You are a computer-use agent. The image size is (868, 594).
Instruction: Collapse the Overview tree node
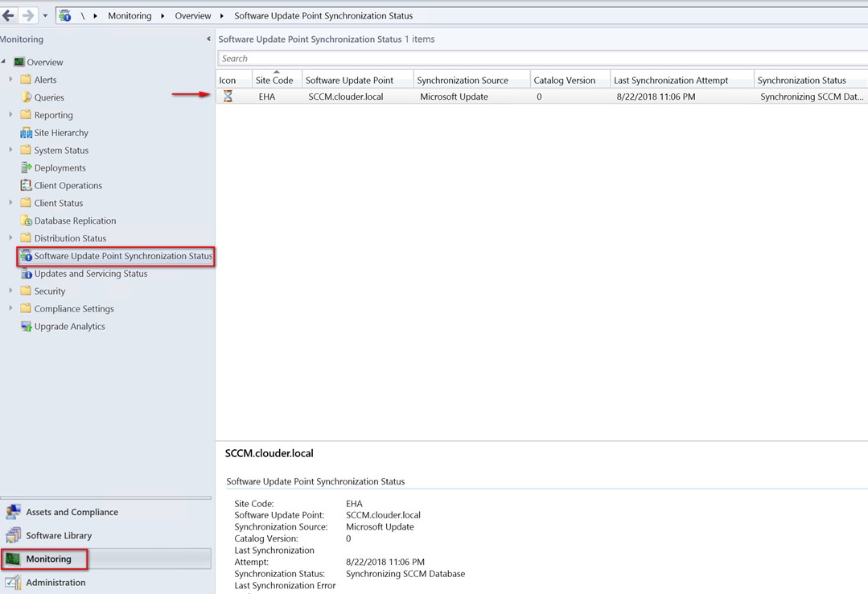[3, 61]
